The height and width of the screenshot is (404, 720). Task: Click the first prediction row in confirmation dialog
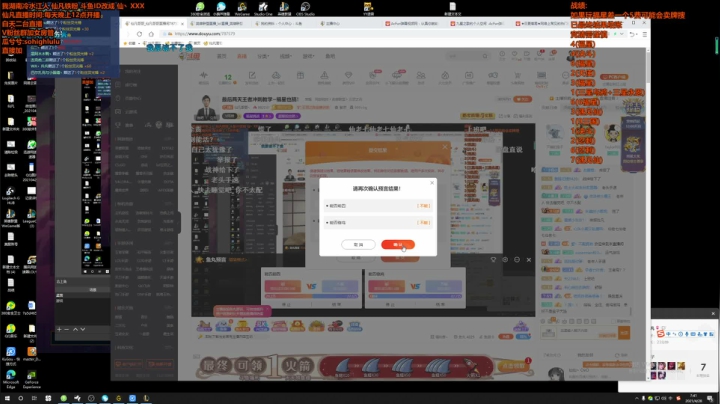pos(378,206)
